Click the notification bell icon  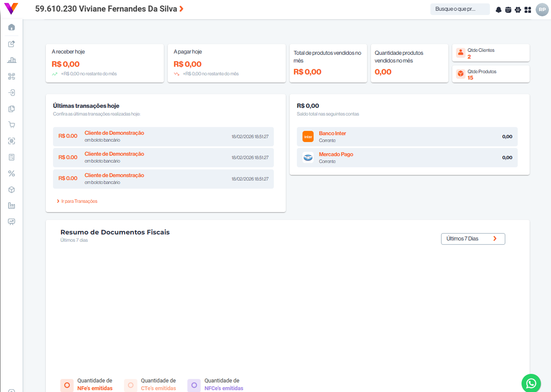click(x=499, y=10)
